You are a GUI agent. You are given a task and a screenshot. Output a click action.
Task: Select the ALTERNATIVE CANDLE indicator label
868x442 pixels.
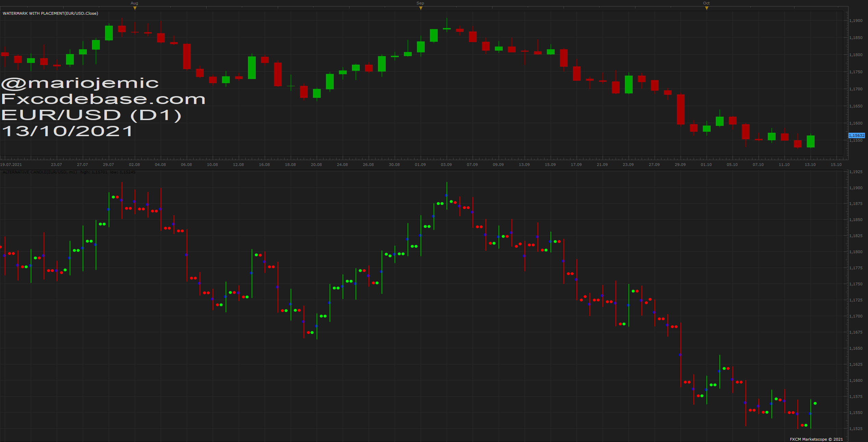click(69, 172)
